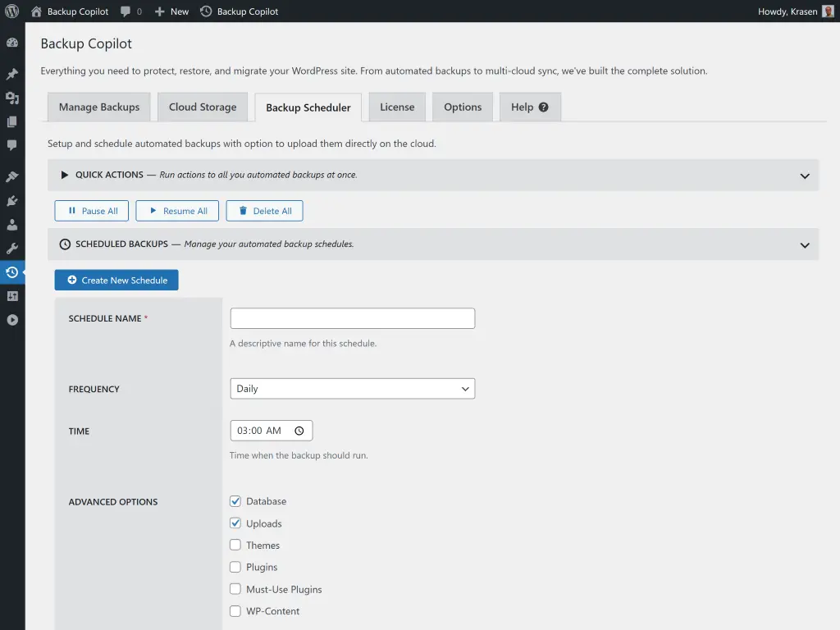Open the Appearance paintbrush icon
840x630 pixels.
tap(12, 176)
